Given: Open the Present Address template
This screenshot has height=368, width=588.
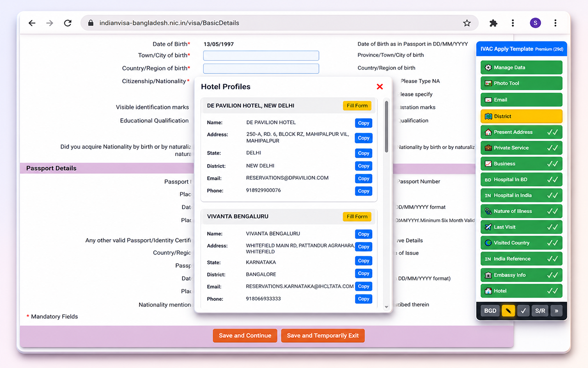Looking at the screenshot, I should (521, 132).
